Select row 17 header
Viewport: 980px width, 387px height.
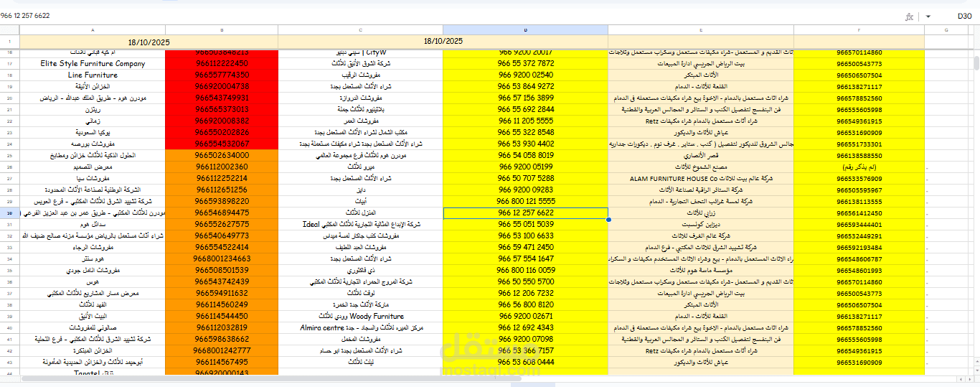pyautogui.click(x=9, y=64)
